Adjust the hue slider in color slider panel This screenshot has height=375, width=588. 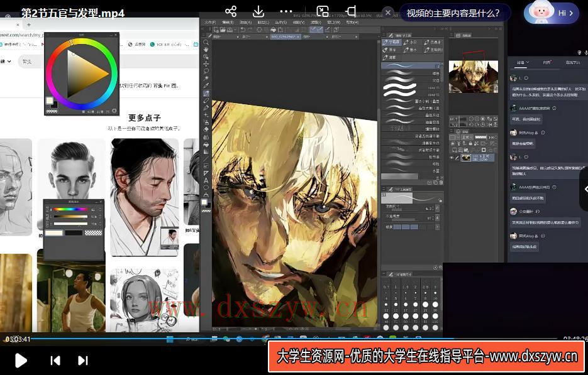(x=70, y=209)
